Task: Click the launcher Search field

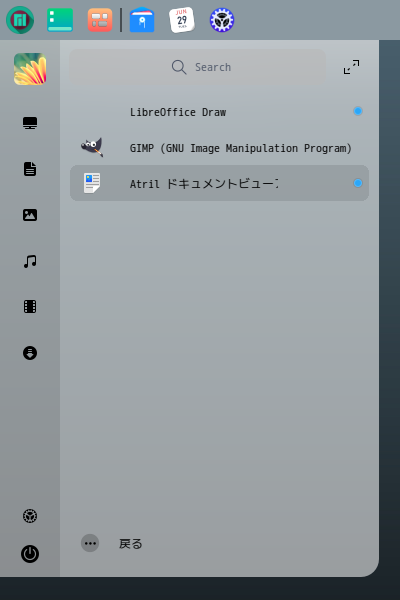Action: tap(198, 67)
